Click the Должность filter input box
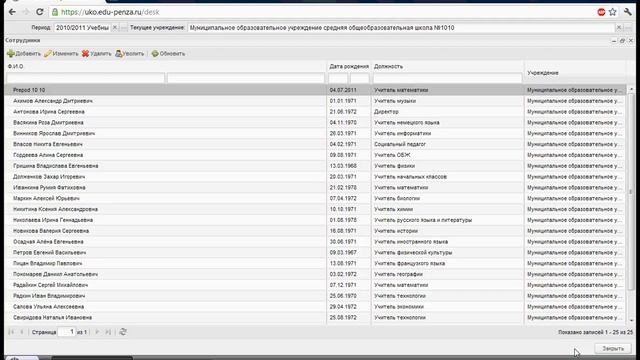This screenshot has width=640, height=360. [x=448, y=78]
